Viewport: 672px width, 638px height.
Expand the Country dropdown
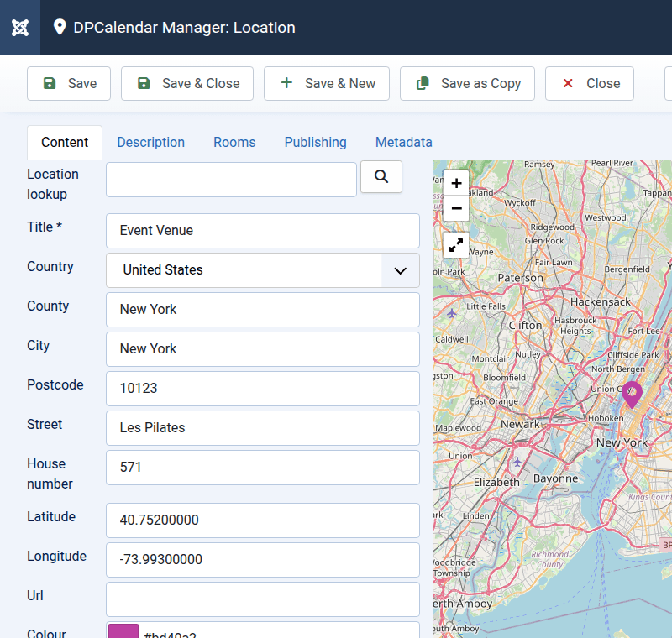pyautogui.click(x=401, y=270)
